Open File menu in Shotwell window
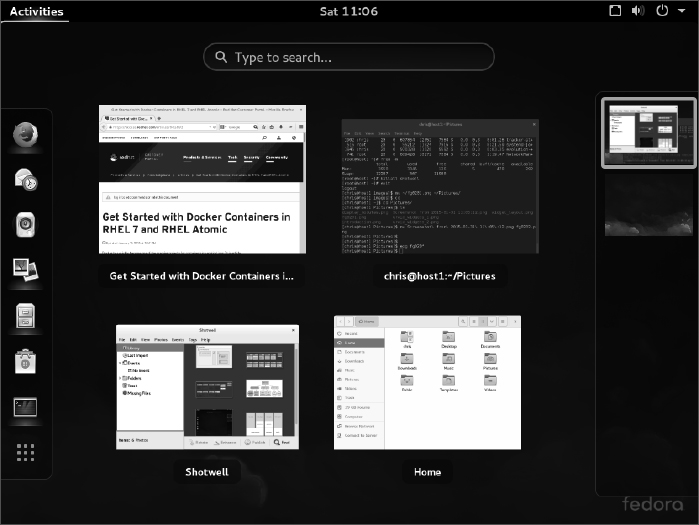Viewport: 699px width, 525px height. pos(122,340)
